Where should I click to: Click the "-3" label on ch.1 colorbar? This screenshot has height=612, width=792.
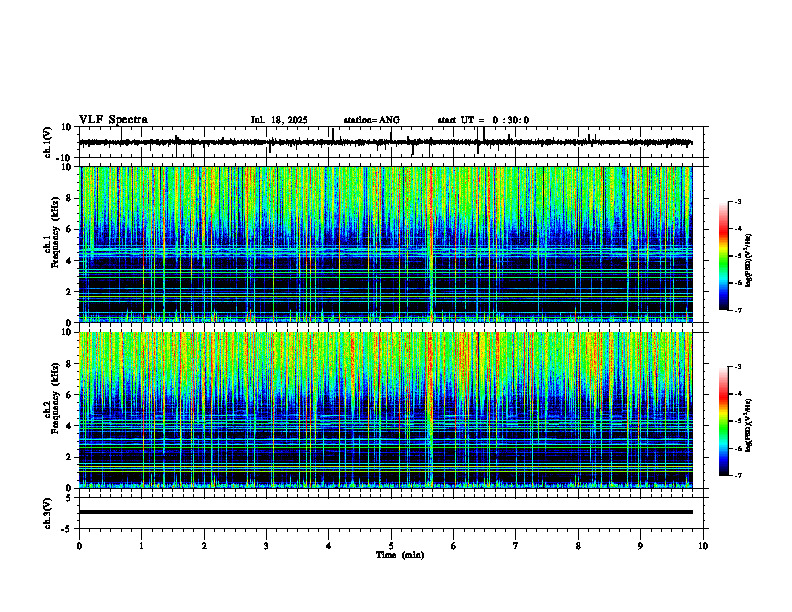pyautogui.click(x=737, y=201)
